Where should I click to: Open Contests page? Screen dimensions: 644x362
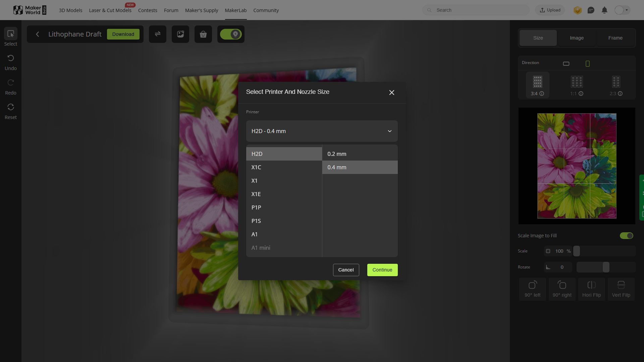[x=148, y=10]
